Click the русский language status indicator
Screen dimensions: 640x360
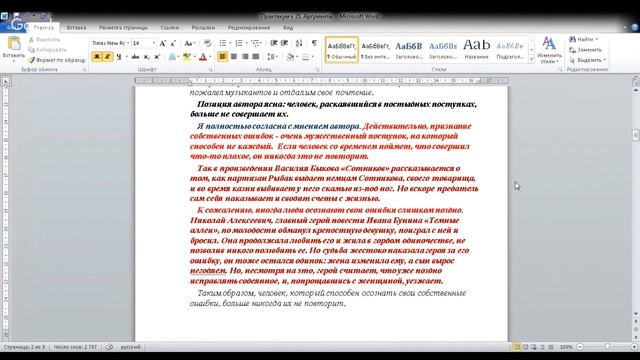pos(130,347)
